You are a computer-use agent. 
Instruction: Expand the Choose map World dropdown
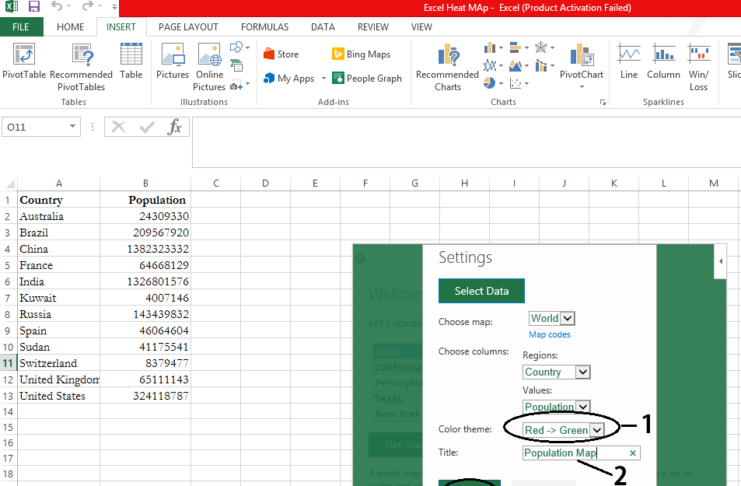click(569, 319)
